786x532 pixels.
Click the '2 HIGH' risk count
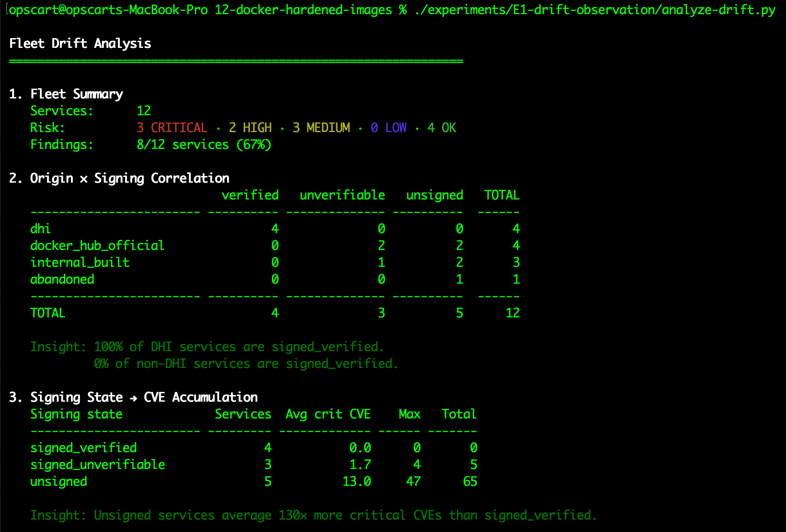tap(250, 128)
